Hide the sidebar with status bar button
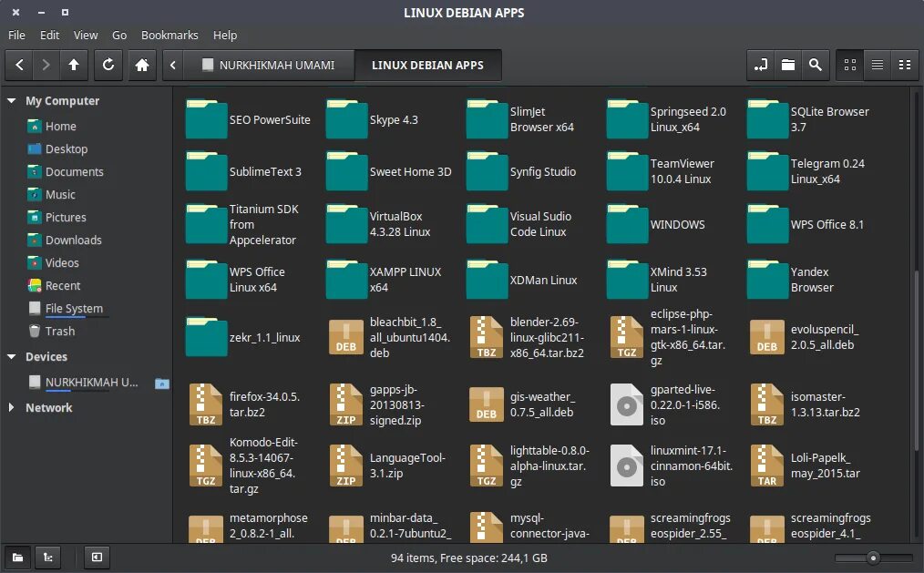This screenshot has height=573, width=924. pyautogui.click(x=97, y=558)
